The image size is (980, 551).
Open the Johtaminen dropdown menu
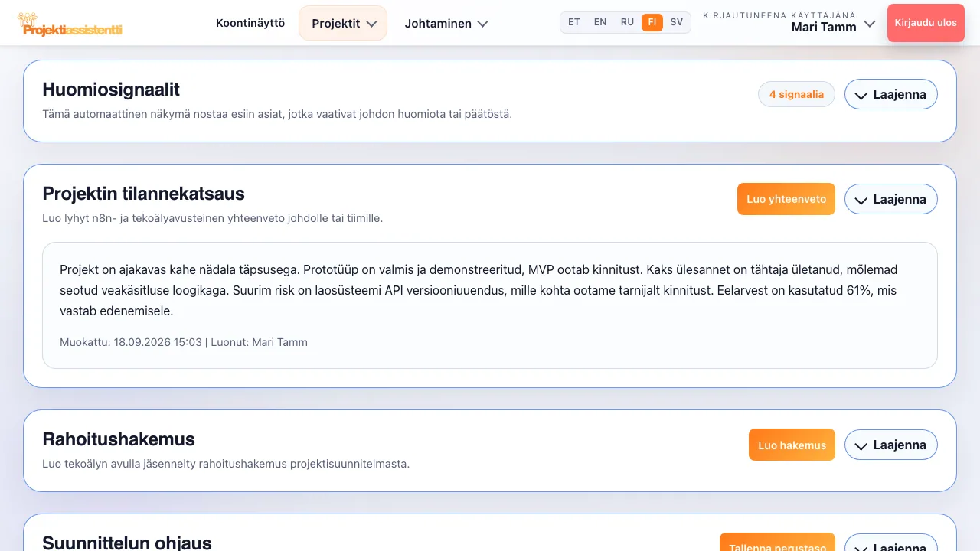tap(446, 23)
